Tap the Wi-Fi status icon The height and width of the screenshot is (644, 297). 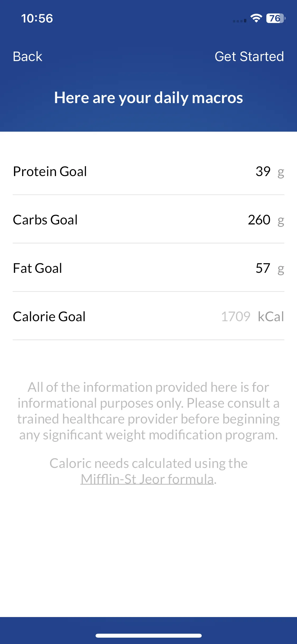(x=256, y=18)
